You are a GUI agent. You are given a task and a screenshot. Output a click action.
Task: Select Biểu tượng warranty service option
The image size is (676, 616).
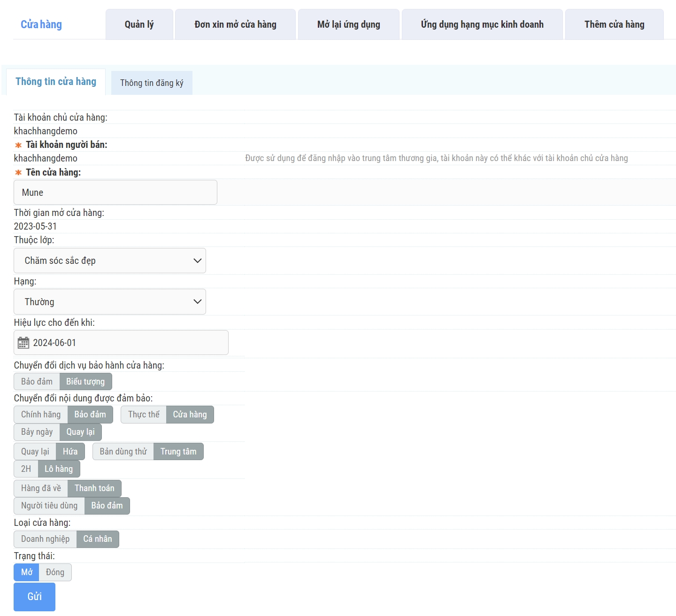tap(85, 382)
